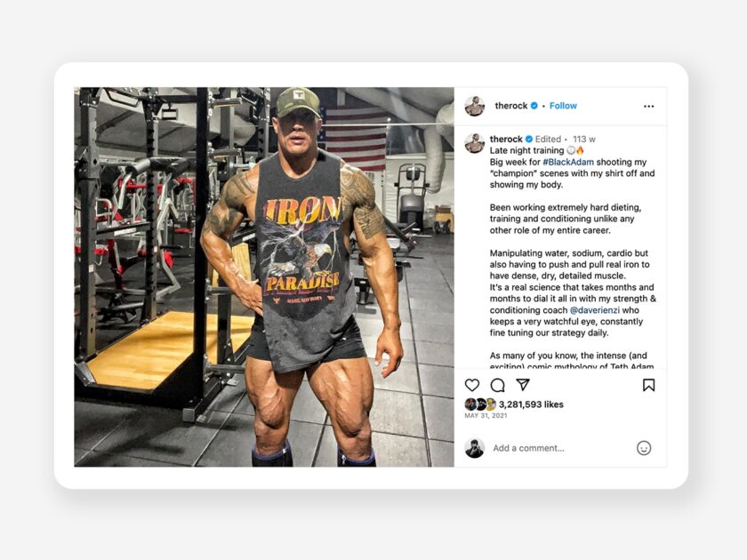
Task: Click the Add a comment field
Action: click(560, 448)
